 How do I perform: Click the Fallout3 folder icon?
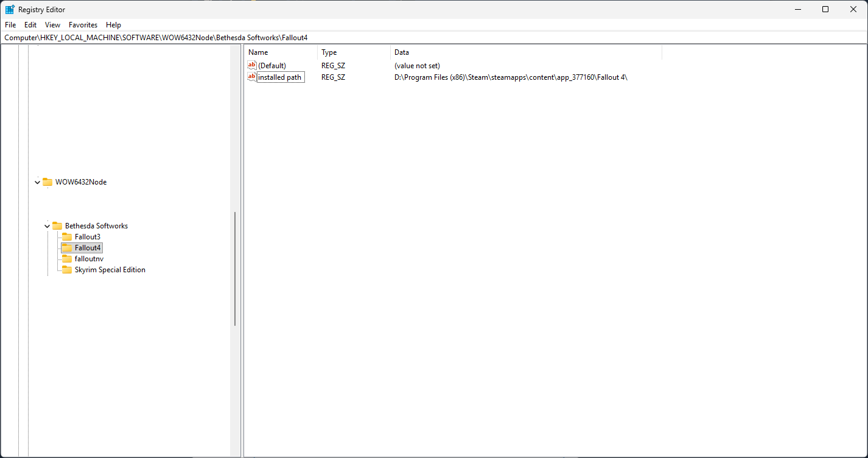(x=67, y=237)
